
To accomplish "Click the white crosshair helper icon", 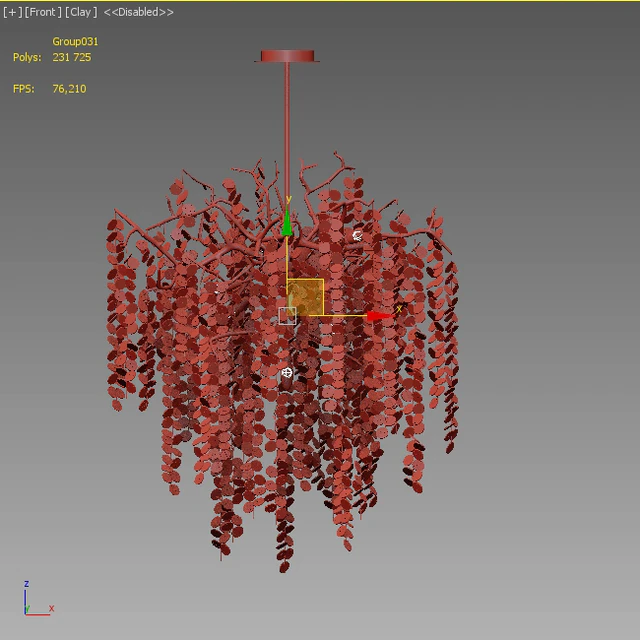I will (287, 373).
